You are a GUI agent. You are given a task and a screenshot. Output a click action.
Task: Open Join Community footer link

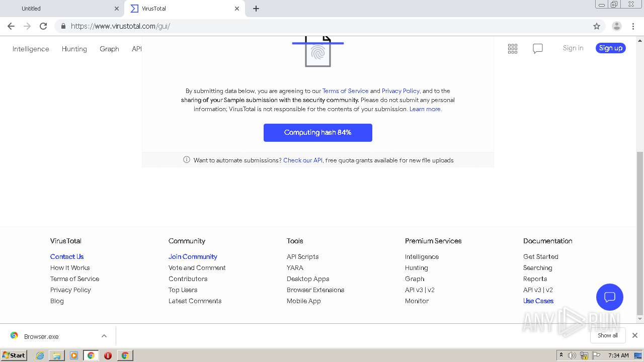(x=193, y=256)
